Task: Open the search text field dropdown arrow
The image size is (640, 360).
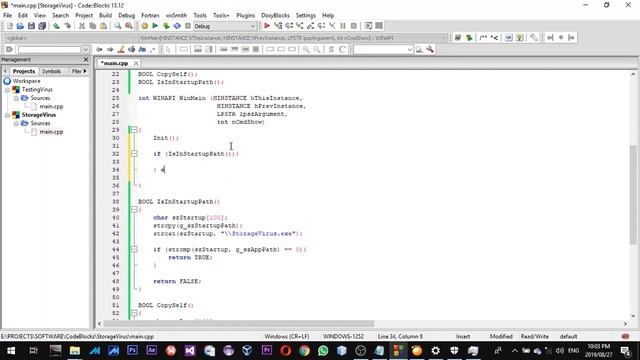Action: [x=86, y=49]
